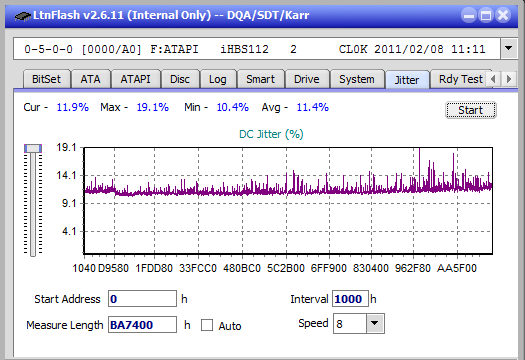This screenshot has width=525, height=360.
Task: Click the vertical scale slider thumb
Action: tap(33, 148)
